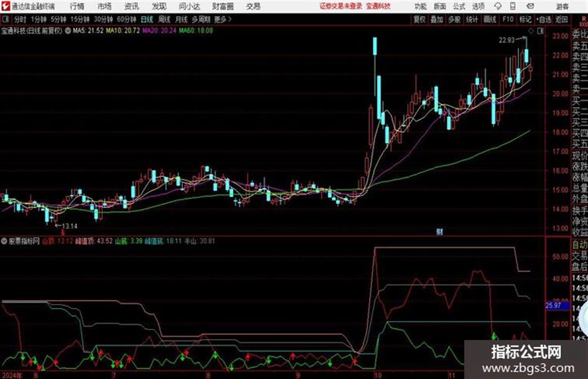The image size is (588, 379).
Task: Open the 问小达 menu
Action: coord(190,6)
